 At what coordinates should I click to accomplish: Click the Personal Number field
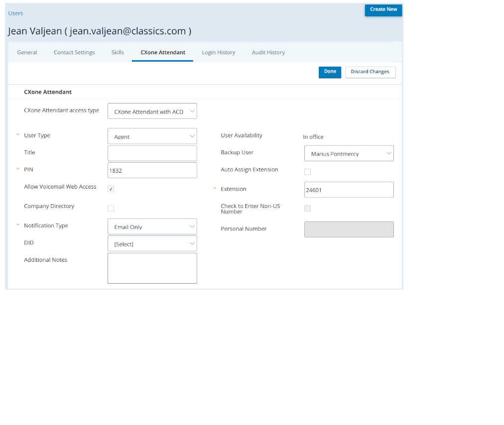pos(349,229)
